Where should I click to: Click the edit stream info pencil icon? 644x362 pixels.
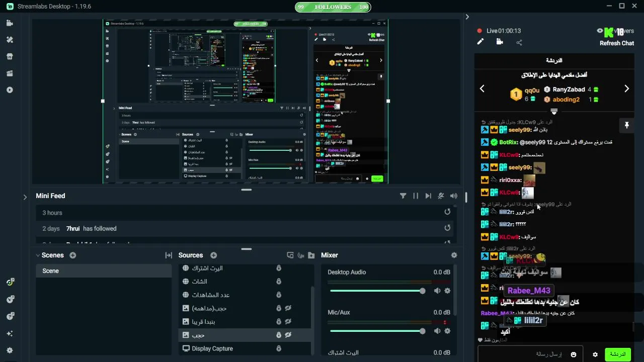[480, 42]
